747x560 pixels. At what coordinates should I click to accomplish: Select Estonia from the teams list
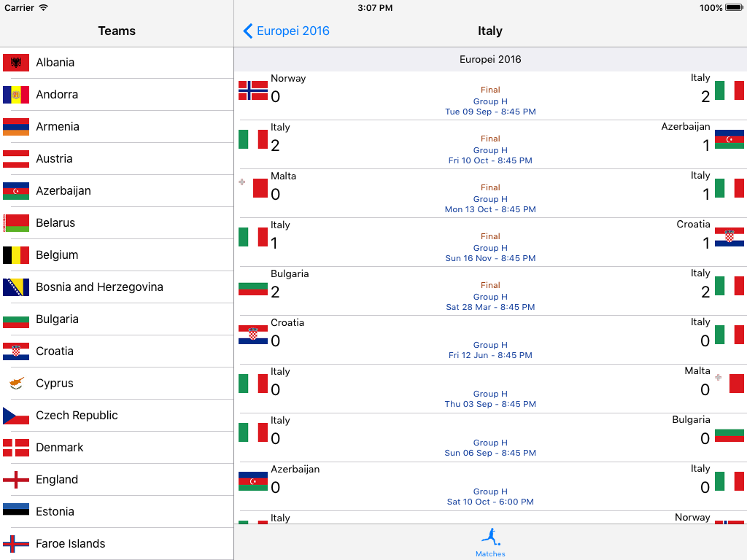[x=117, y=511]
